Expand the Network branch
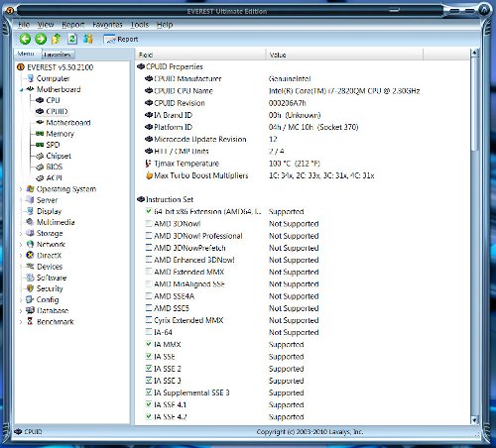 21,245
